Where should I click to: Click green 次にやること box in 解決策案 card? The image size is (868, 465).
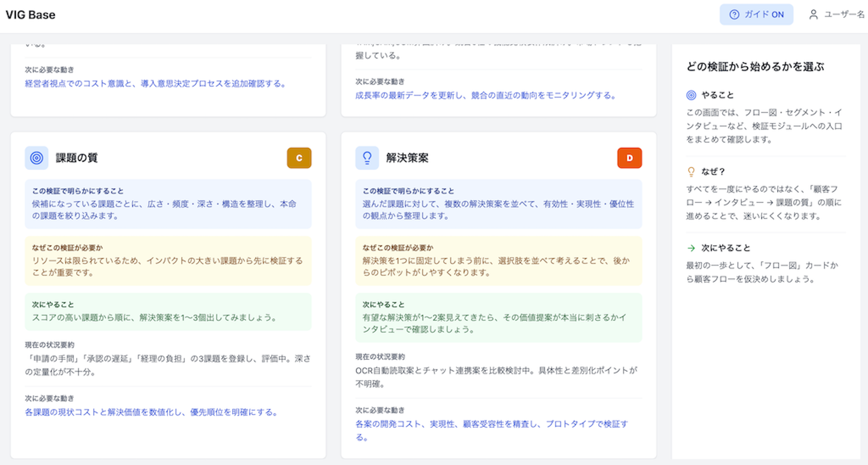pos(498,318)
